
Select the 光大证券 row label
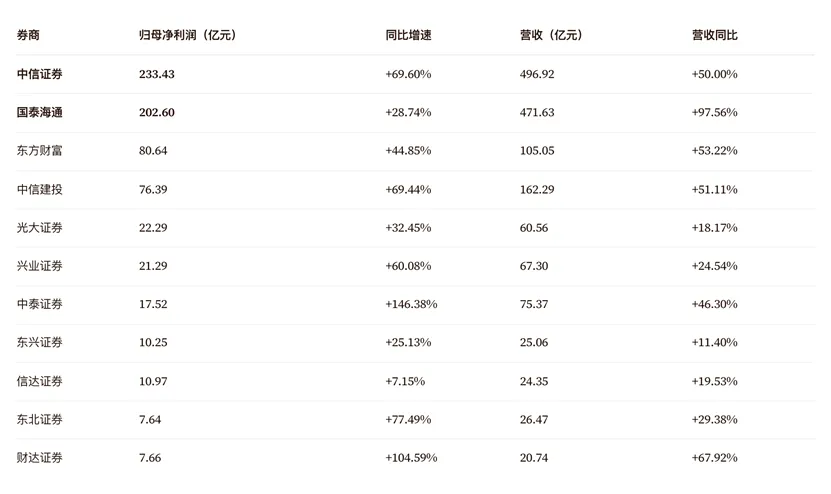[40, 227]
